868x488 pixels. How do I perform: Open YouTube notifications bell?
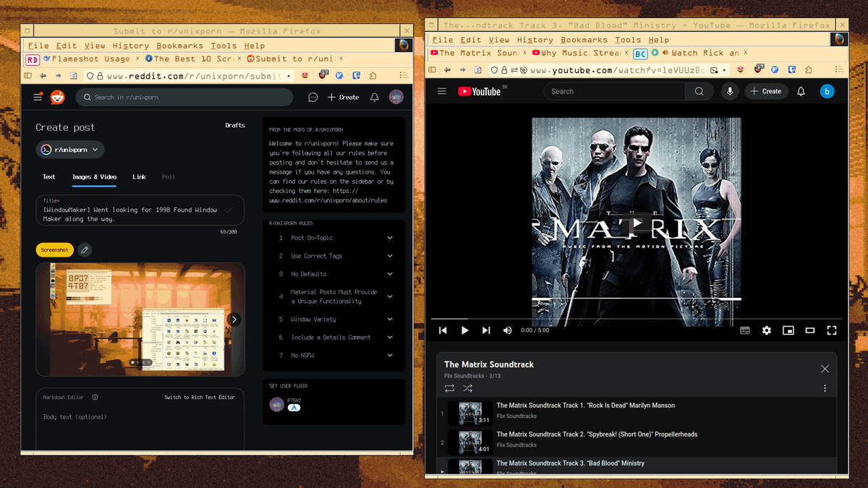(x=801, y=92)
